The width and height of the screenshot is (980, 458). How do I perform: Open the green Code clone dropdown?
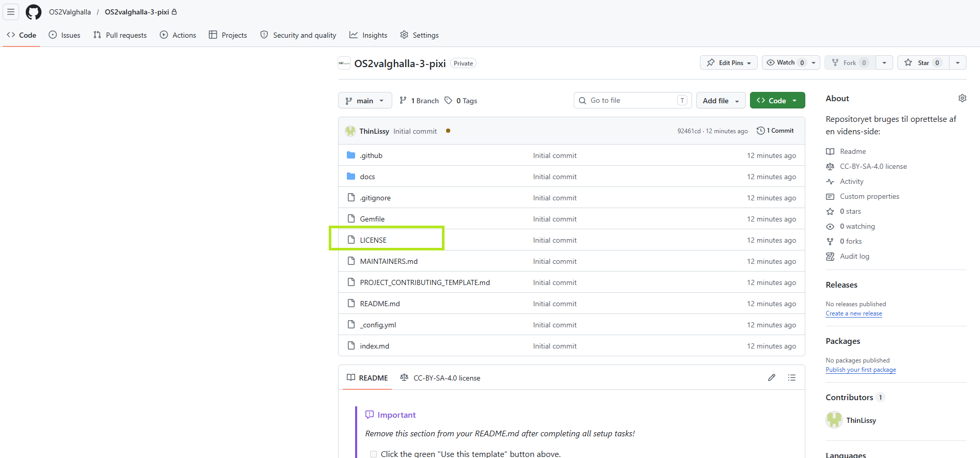[777, 101]
